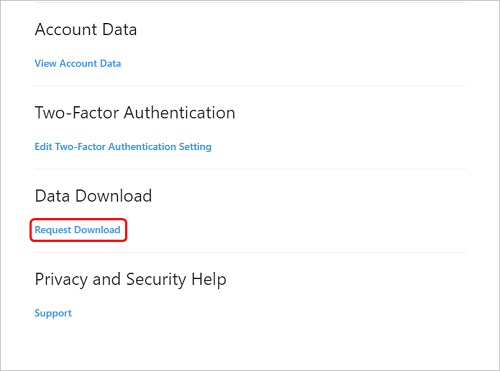Click divider line below Request Download
The width and height of the screenshot is (500, 371).
click(x=250, y=252)
